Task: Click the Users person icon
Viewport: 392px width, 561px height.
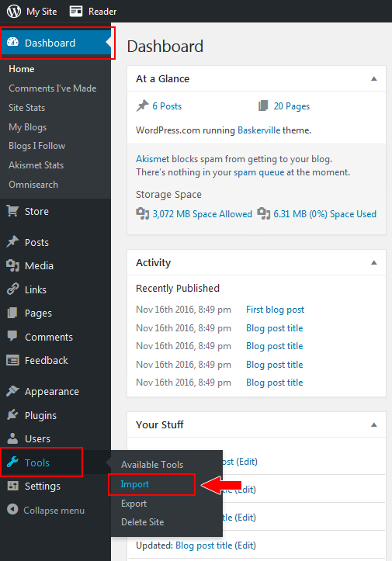Action: coord(12,438)
